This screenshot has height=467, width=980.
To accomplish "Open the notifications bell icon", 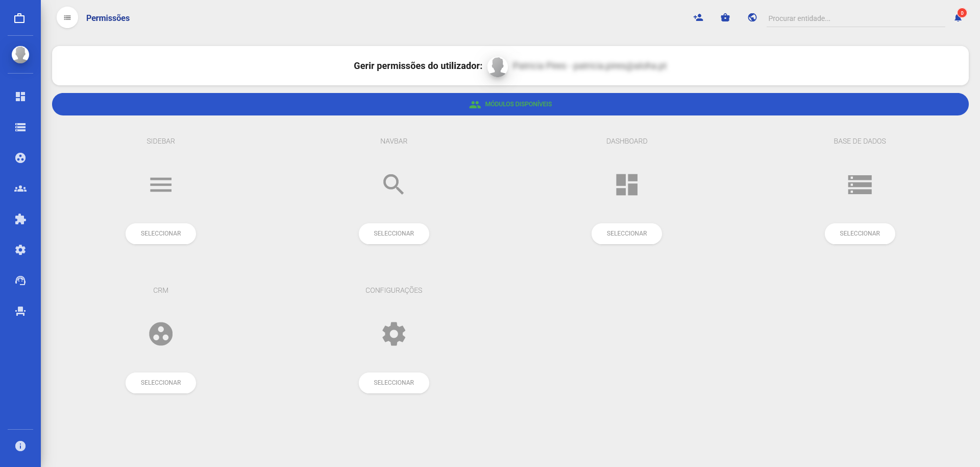I will 958,18.
